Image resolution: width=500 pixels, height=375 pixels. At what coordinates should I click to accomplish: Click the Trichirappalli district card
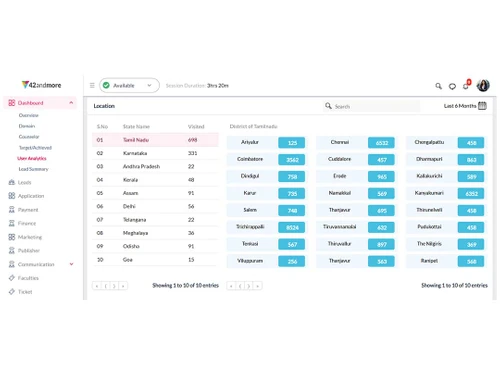267,227
